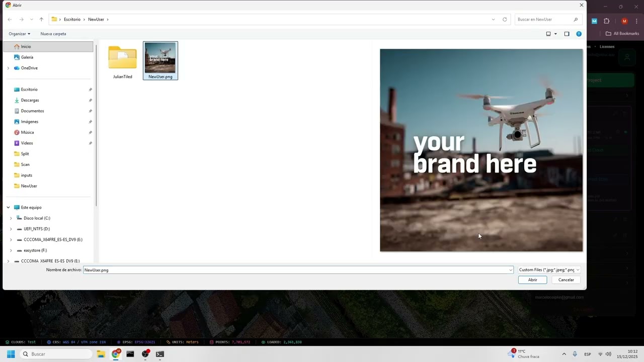Screen dimensions: 644x362
Task: Open Chrome extensions puzzle icon
Action: coord(606,21)
